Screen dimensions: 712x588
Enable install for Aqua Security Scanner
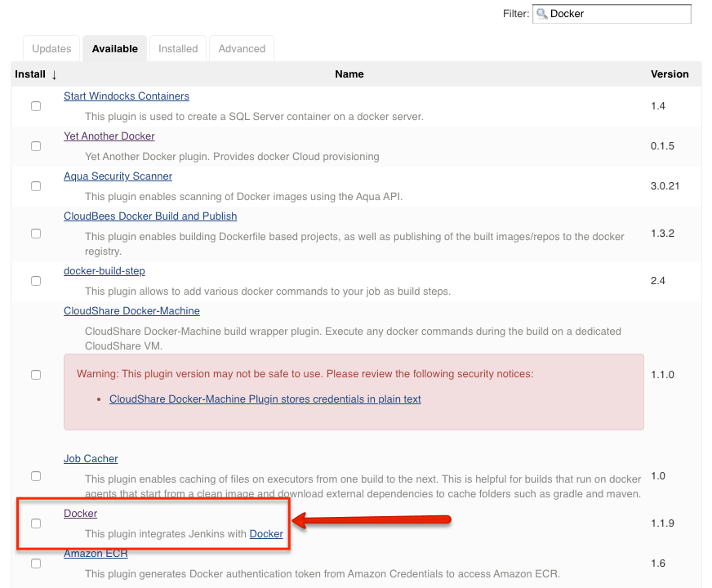pyautogui.click(x=35, y=185)
